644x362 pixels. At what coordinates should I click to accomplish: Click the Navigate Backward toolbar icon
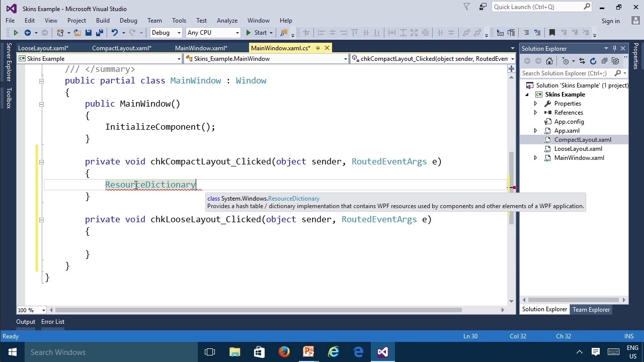click(x=27, y=33)
